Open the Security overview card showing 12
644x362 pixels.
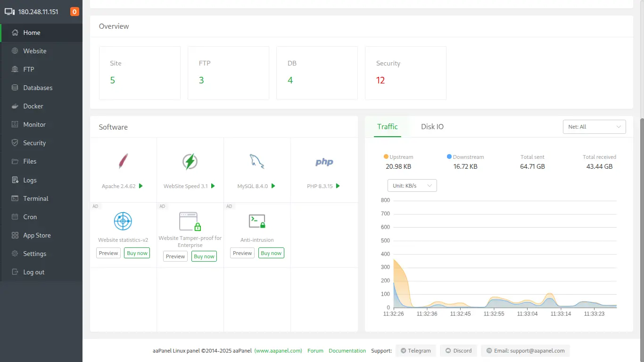coord(405,73)
